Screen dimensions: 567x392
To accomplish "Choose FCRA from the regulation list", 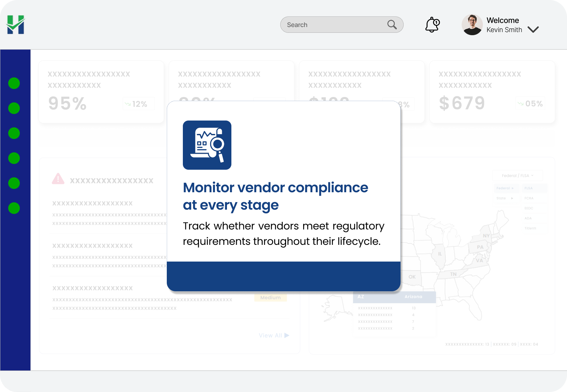I will tap(529, 198).
